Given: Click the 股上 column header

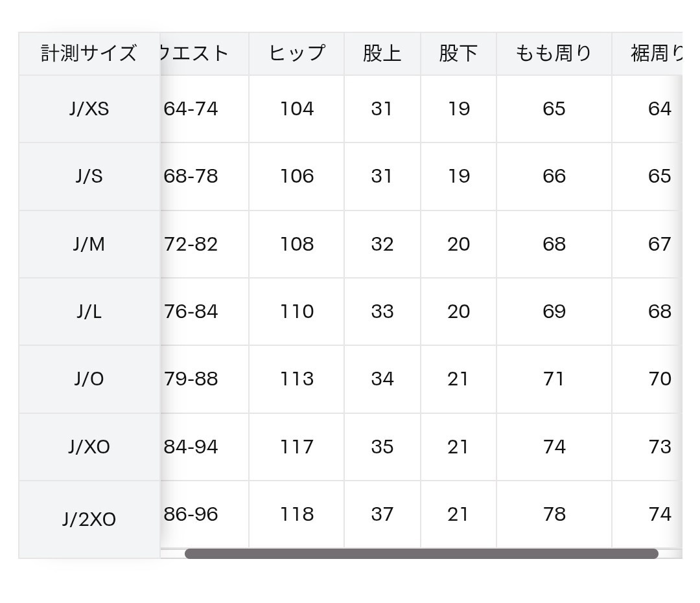Looking at the screenshot, I should coord(382,53).
